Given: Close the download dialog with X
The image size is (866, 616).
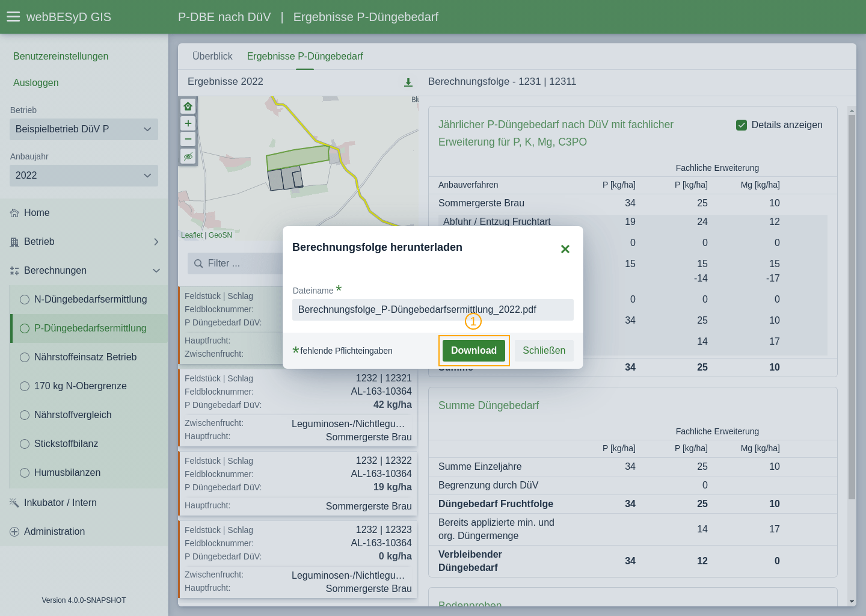Looking at the screenshot, I should click(565, 249).
